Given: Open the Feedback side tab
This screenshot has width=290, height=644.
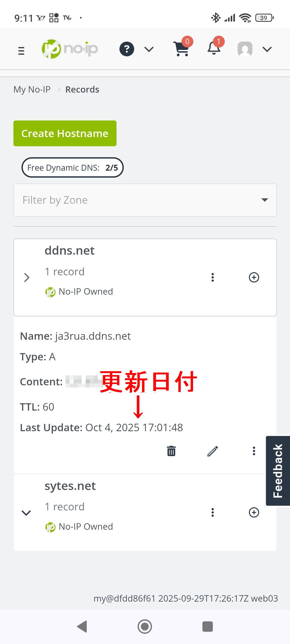Looking at the screenshot, I should point(278,471).
